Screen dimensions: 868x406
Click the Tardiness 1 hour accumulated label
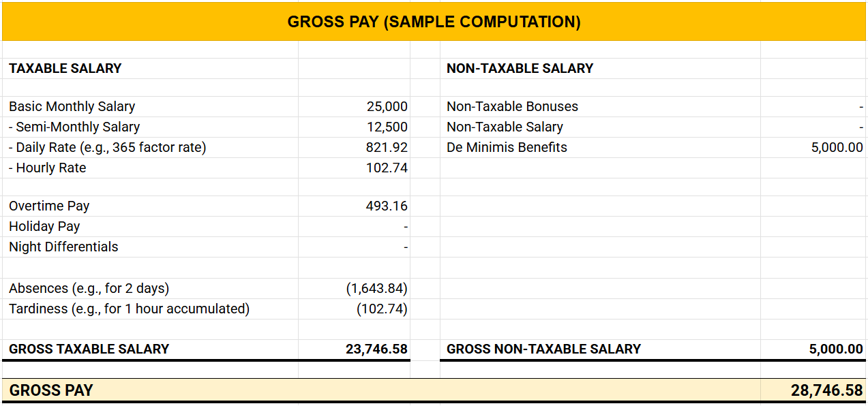click(x=129, y=309)
